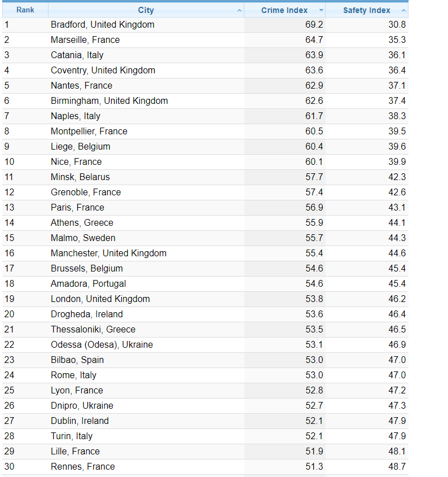Click the Safety Index sort arrow
The height and width of the screenshot is (477, 448).
(x=403, y=11)
